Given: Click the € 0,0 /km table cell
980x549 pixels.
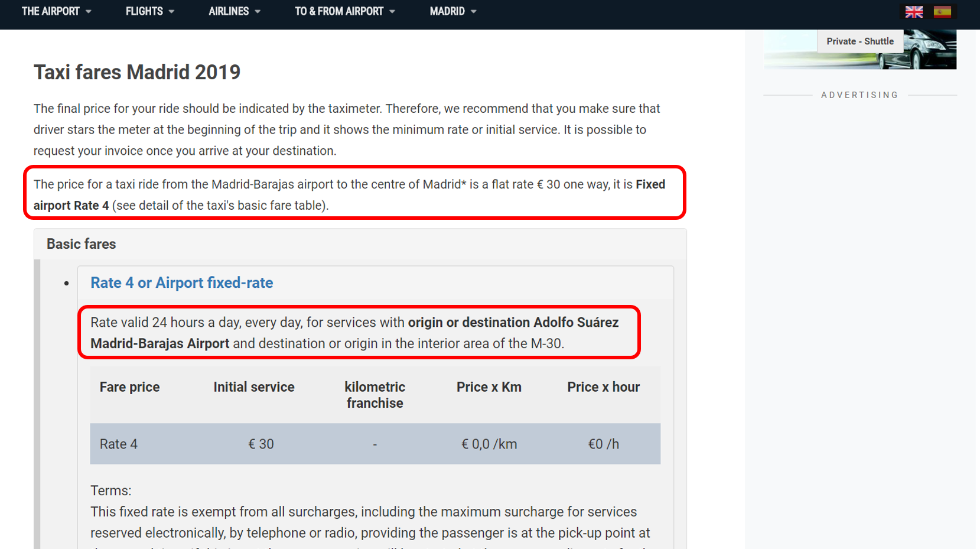Looking at the screenshot, I should pyautogui.click(x=489, y=444).
